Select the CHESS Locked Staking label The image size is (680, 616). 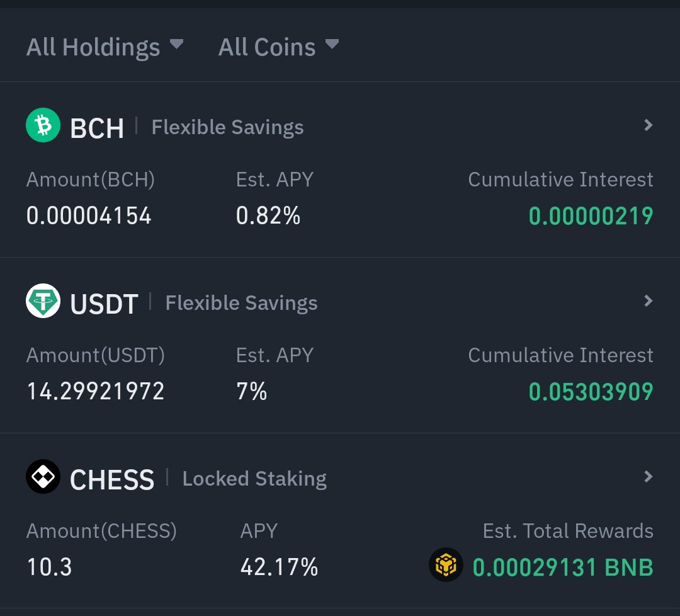tap(254, 479)
